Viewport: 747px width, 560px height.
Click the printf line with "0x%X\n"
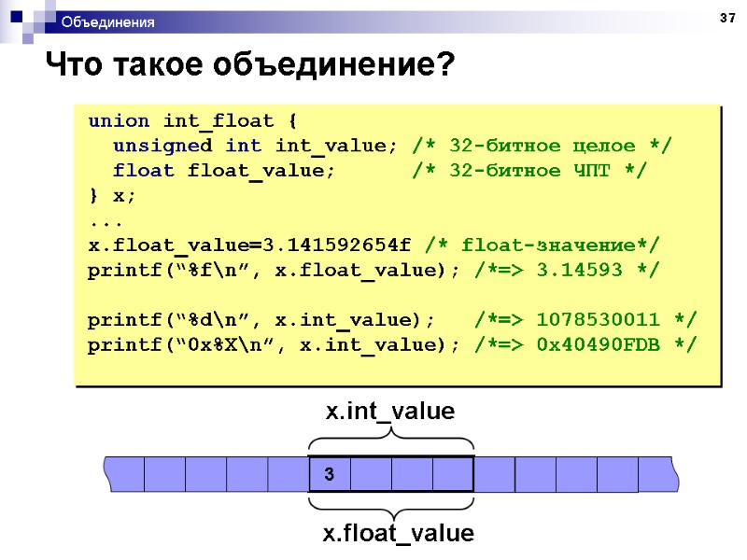(x=274, y=344)
